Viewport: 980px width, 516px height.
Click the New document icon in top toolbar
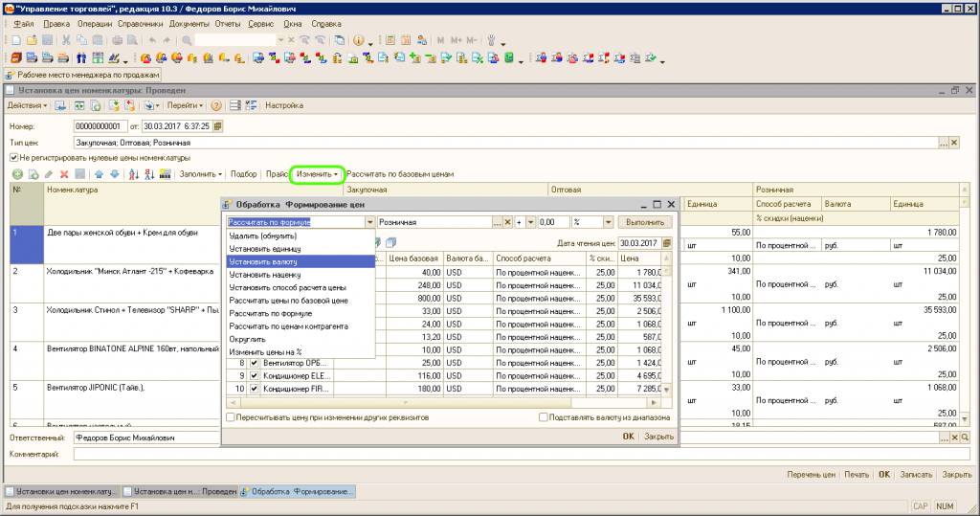16,40
